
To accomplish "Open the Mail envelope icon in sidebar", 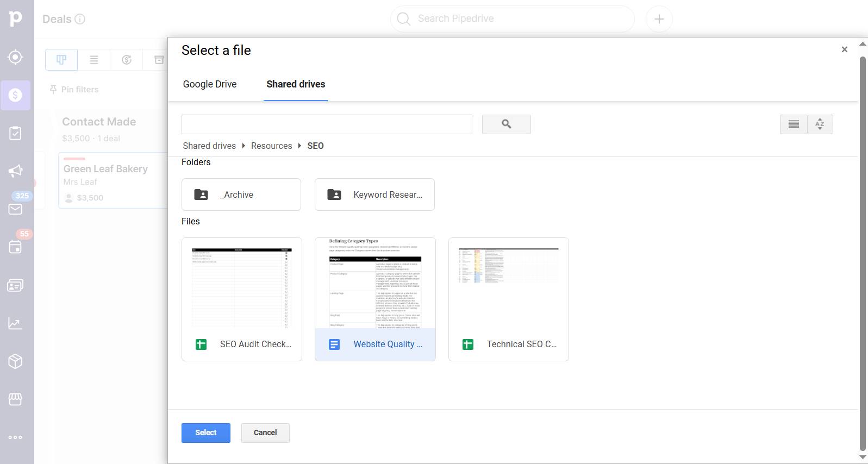I will (15, 209).
